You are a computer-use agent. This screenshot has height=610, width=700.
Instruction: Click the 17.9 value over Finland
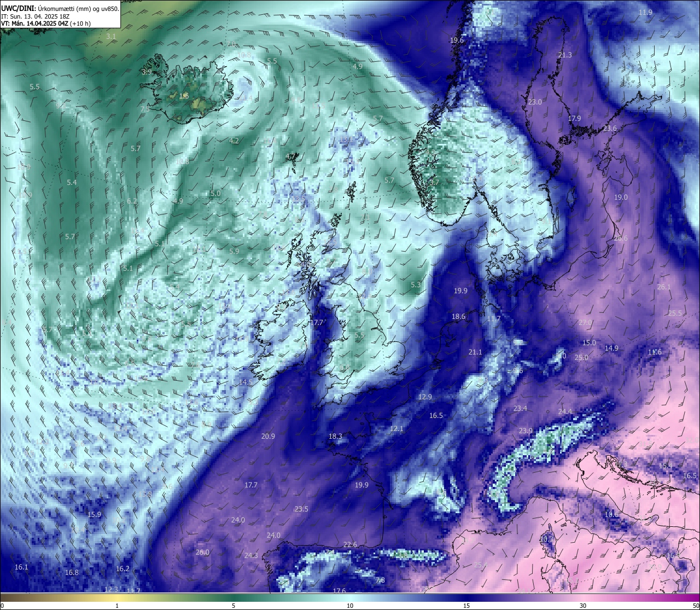click(574, 119)
